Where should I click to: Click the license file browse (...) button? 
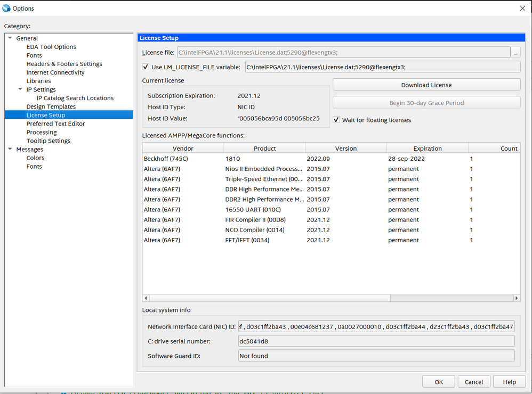click(x=515, y=52)
